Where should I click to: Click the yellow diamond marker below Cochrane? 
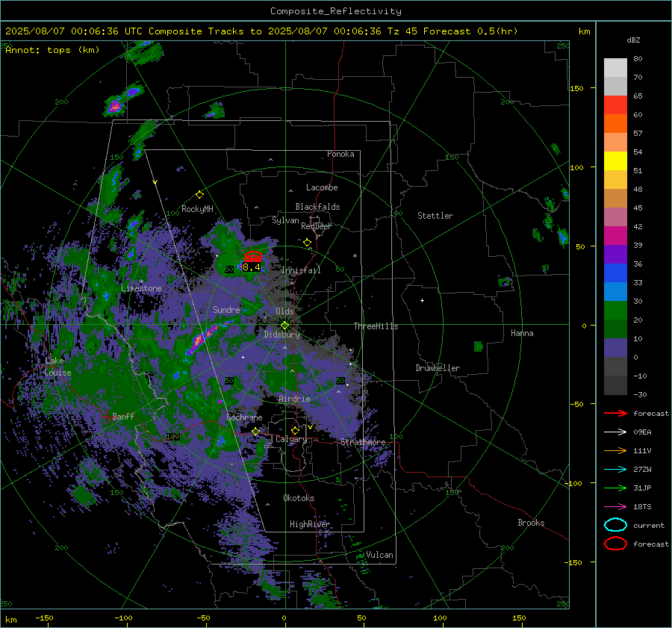click(x=256, y=431)
